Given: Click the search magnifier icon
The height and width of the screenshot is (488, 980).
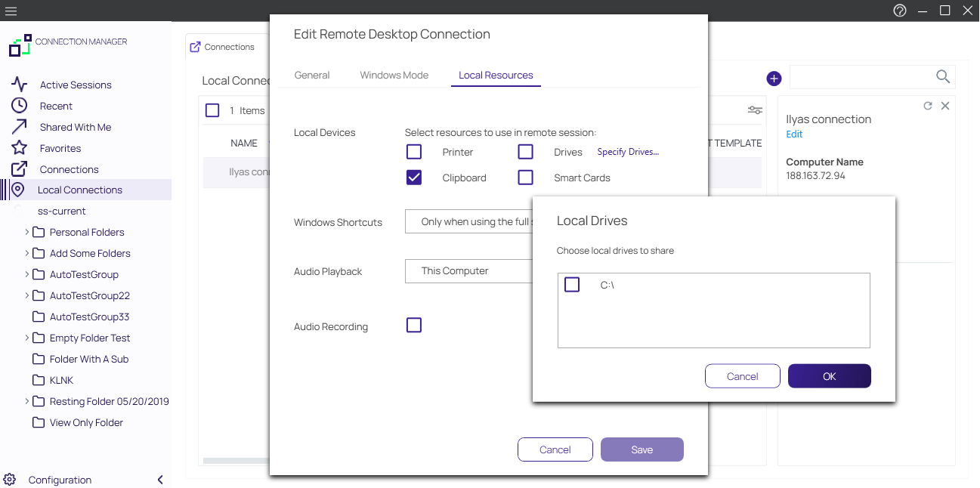Looking at the screenshot, I should point(942,76).
